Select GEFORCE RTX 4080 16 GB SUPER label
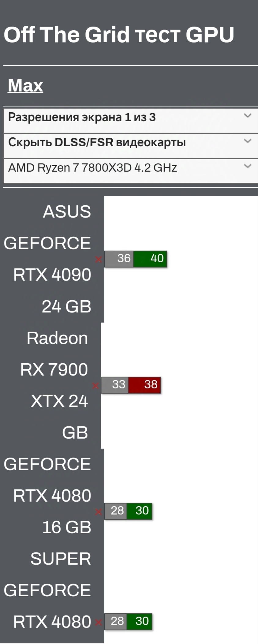This screenshot has width=258, height=644. click(x=51, y=511)
